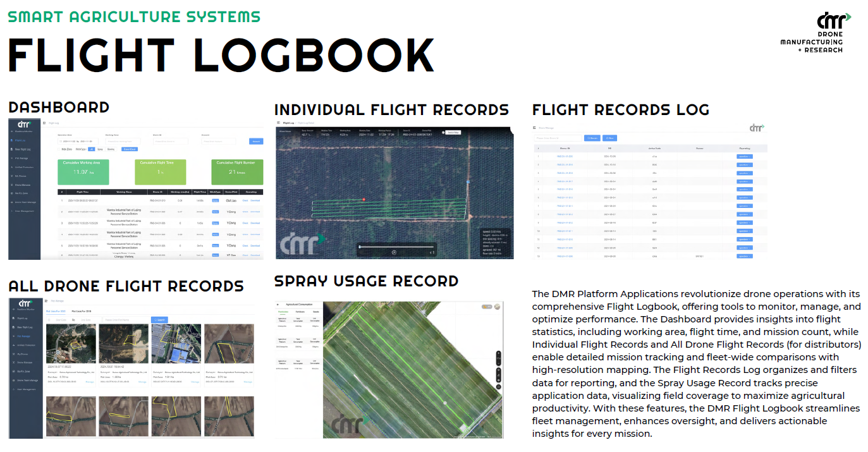The width and height of the screenshot is (868, 452).
Task: Collapse Dashboard sidebar with the hamburger icon
Action: (44, 123)
